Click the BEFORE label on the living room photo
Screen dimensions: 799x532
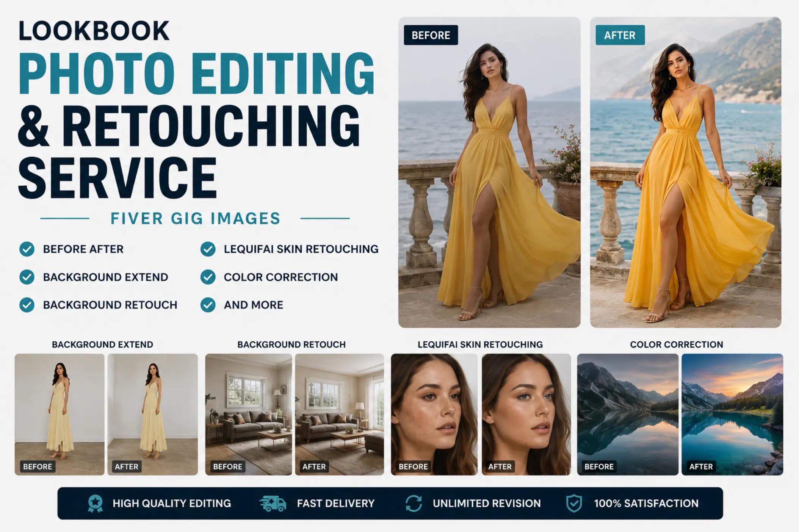(x=227, y=466)
